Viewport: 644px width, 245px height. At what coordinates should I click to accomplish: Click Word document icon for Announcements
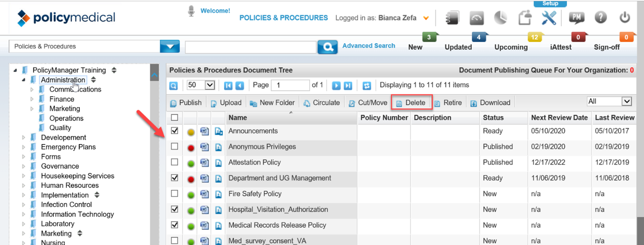[204, 131]
